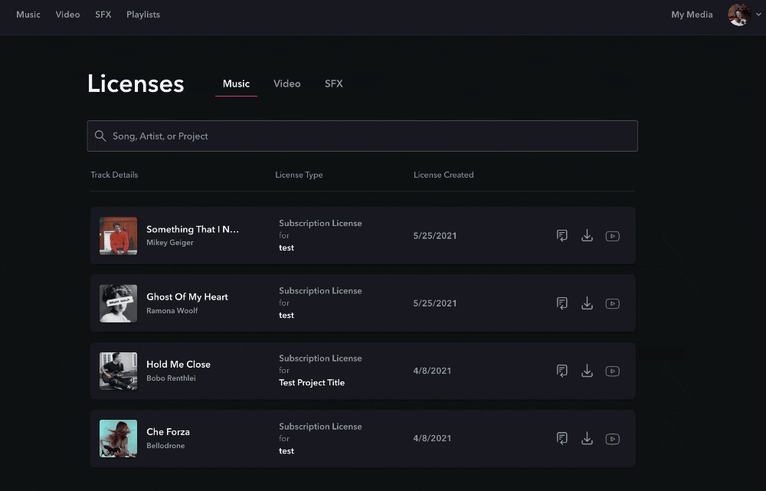Click the magnifier icon in the search bar

[100, 136]
